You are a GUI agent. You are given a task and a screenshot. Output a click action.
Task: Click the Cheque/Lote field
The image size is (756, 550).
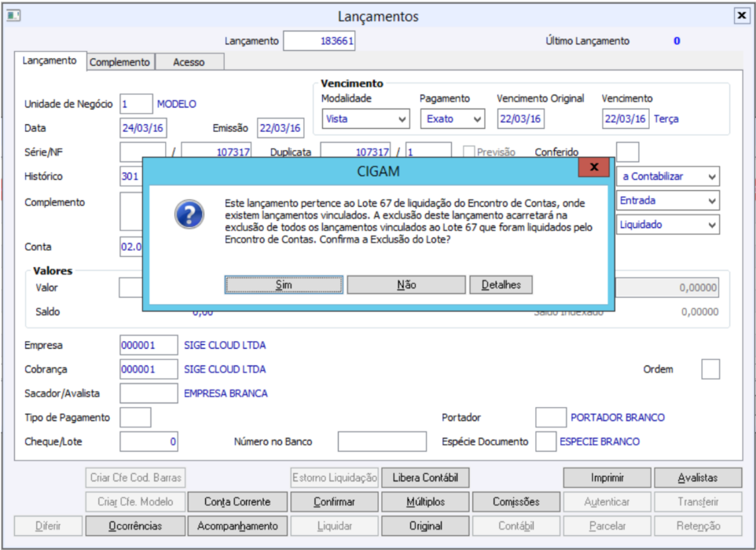(149, 442)
